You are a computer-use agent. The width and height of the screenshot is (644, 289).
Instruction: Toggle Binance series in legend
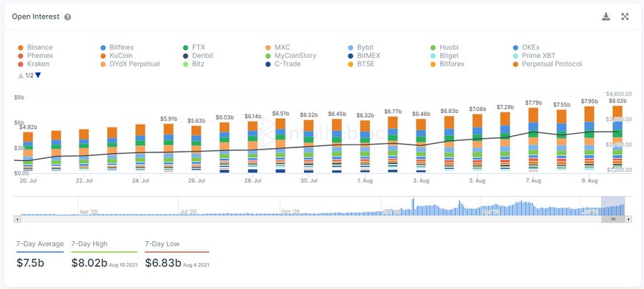(x=36, y=48)
